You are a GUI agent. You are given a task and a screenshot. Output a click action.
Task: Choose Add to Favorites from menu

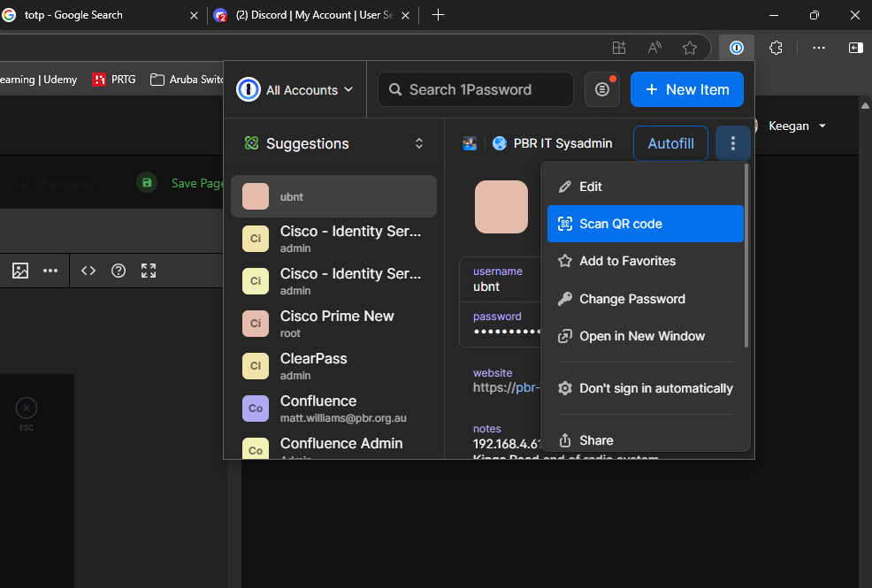coord(645,261)
